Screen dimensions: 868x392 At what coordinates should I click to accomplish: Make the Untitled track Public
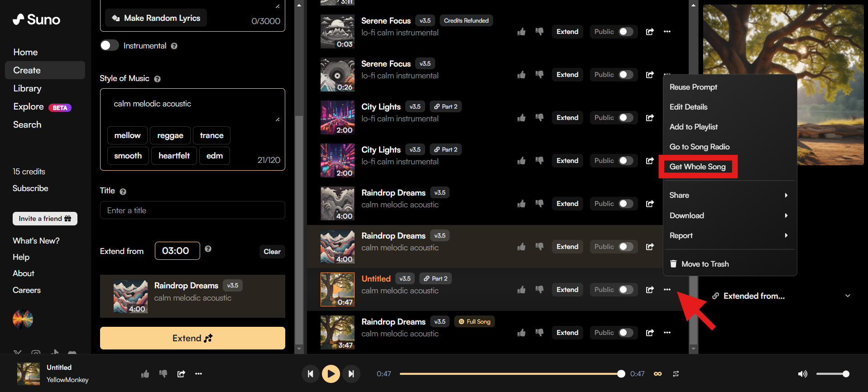click(626, 290)
